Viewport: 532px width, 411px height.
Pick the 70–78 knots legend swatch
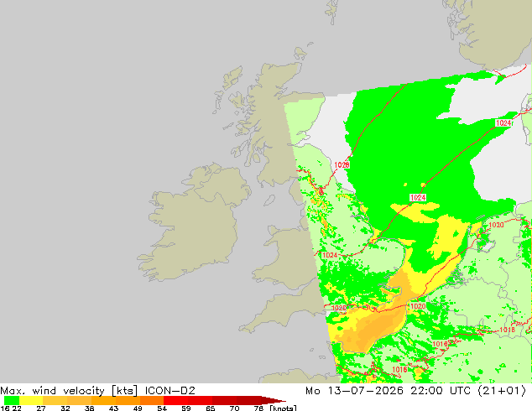pyautogui.click(x=248, y=400)
